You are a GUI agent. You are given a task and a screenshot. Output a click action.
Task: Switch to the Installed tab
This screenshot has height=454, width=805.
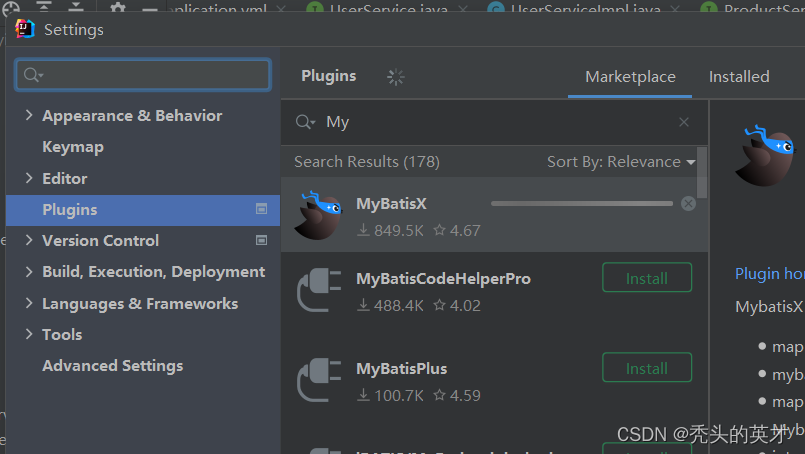pyautogui.click(x=739, y=77)
